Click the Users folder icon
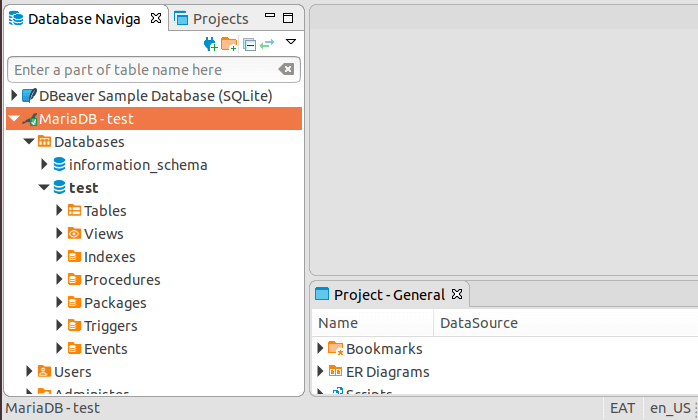The image size is (698, 420). (45, 371)
